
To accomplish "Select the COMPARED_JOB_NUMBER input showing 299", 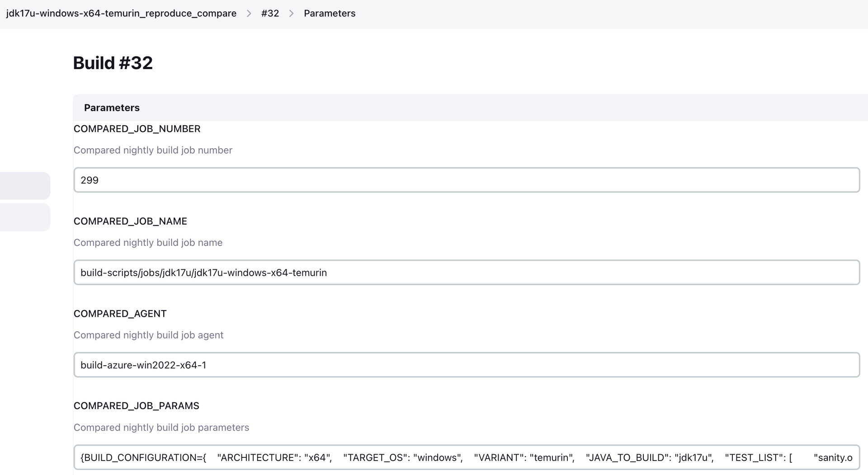I will [x=466, y=180].
